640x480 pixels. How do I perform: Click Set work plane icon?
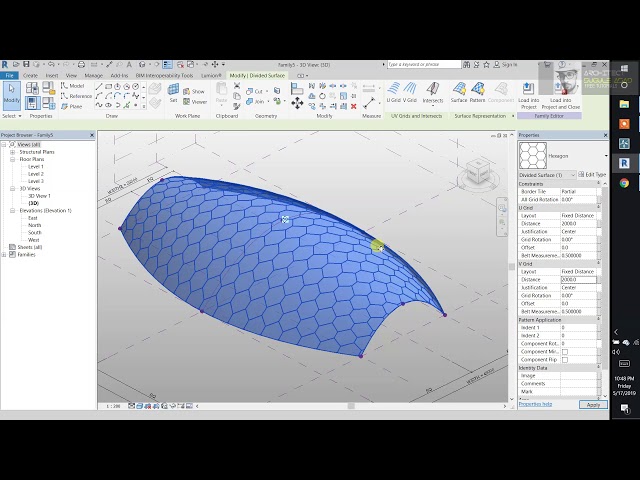coord(173,92)
